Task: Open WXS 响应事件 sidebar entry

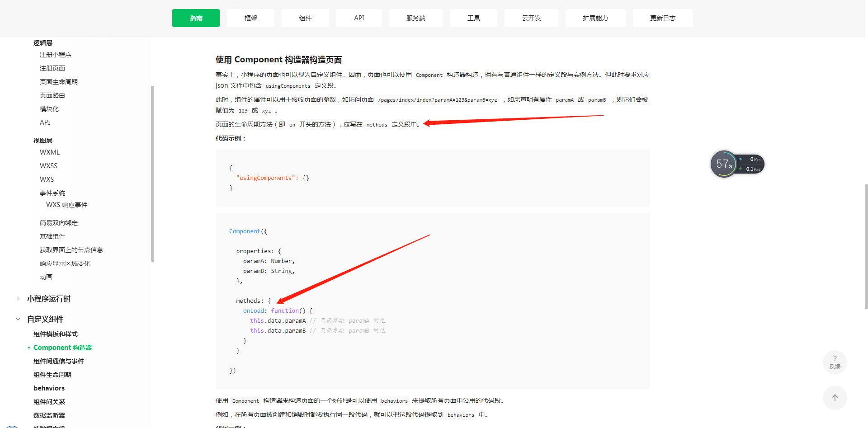Action: coord(67,205)
